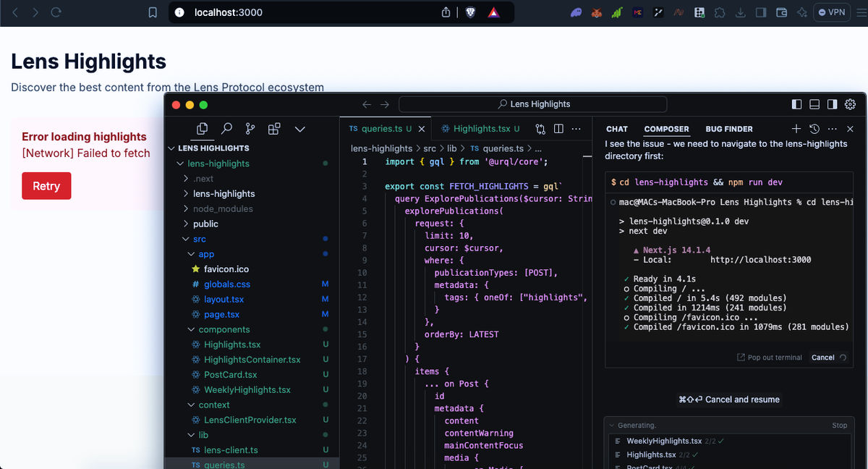
Task: Open changes compare icon in editor toolbar
Action: (x=540, y=129)
